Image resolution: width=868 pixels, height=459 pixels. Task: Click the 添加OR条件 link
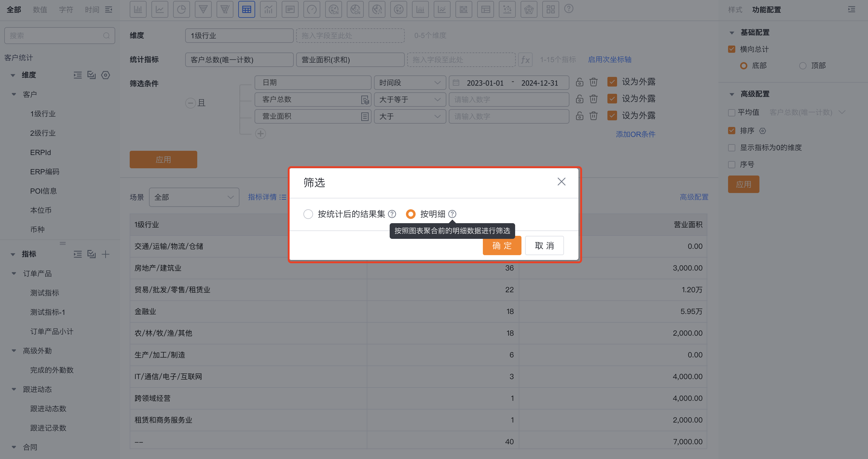coord(635,134)
